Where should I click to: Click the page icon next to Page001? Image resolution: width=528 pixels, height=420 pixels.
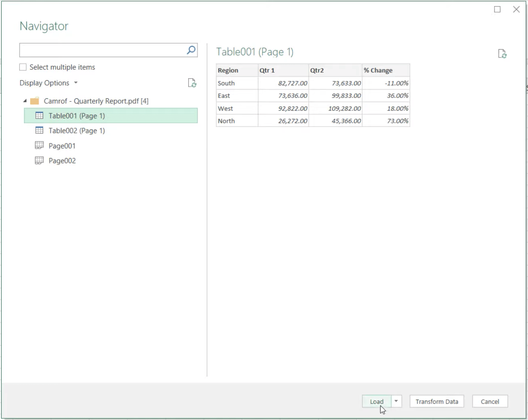pos(39,145)
